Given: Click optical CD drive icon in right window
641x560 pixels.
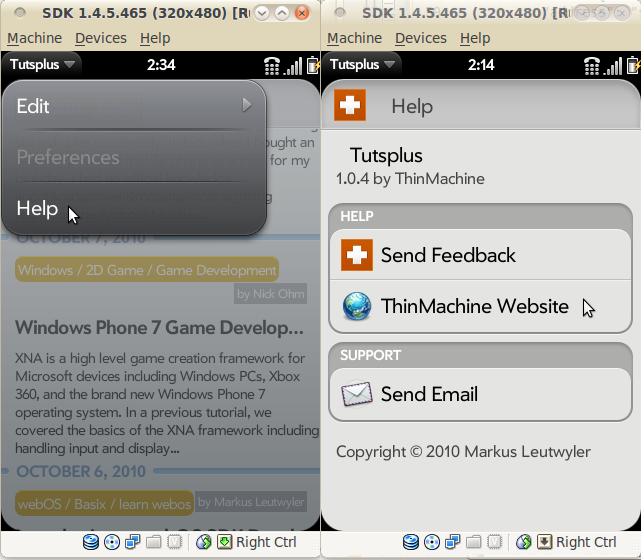Looking at the screenshot, I should pyautogui.click(x=432, y=542).
